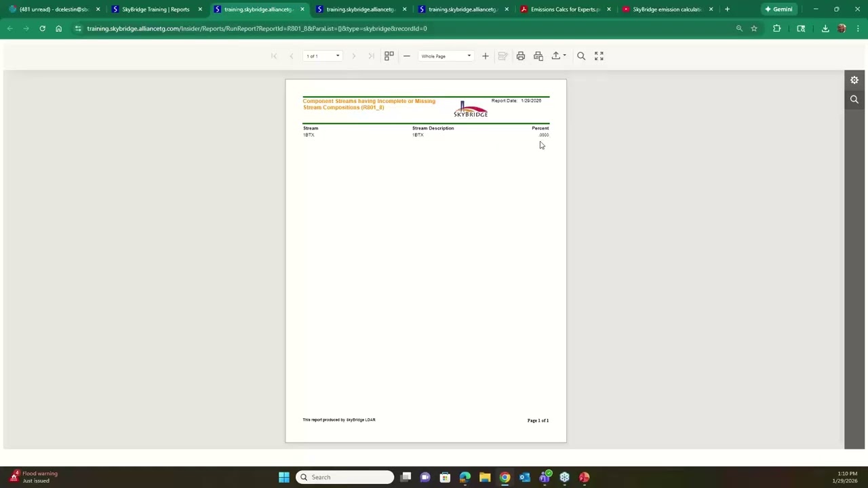
Task: Open Gemini in Chrome
Action: (x=778, y=9)
